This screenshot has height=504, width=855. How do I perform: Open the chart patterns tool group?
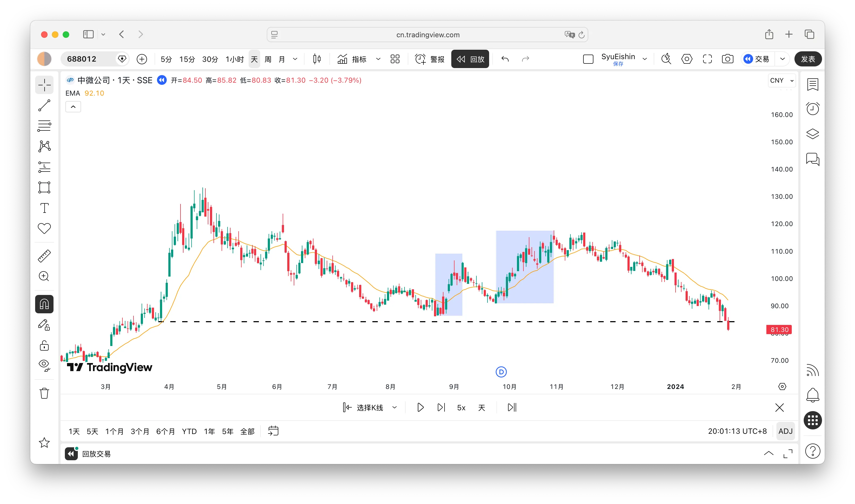tap(44, 146)
